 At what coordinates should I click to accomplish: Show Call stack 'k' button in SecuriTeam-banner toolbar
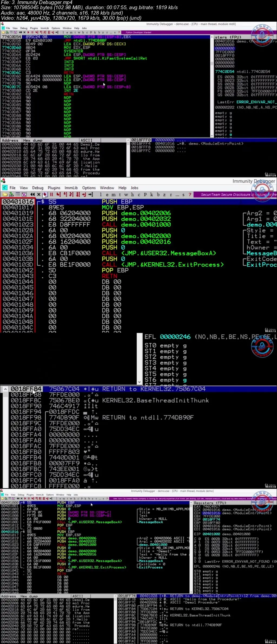[151, 195]
